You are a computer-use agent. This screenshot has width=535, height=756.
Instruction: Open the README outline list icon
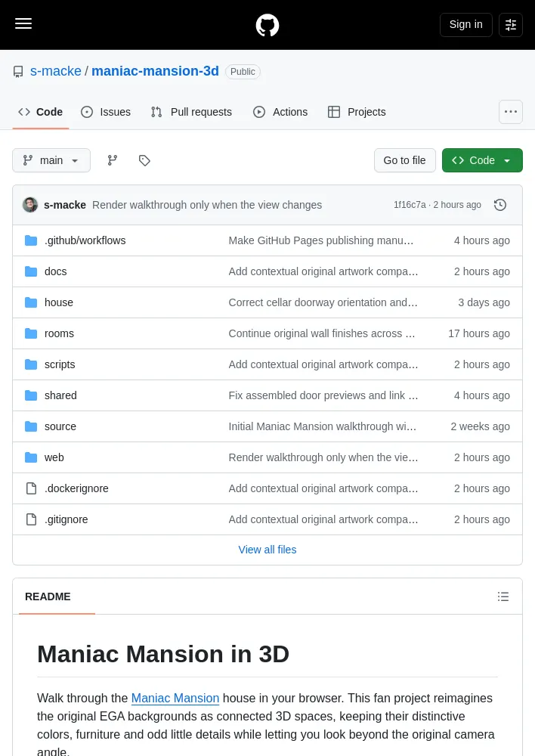tap(503, 596)
